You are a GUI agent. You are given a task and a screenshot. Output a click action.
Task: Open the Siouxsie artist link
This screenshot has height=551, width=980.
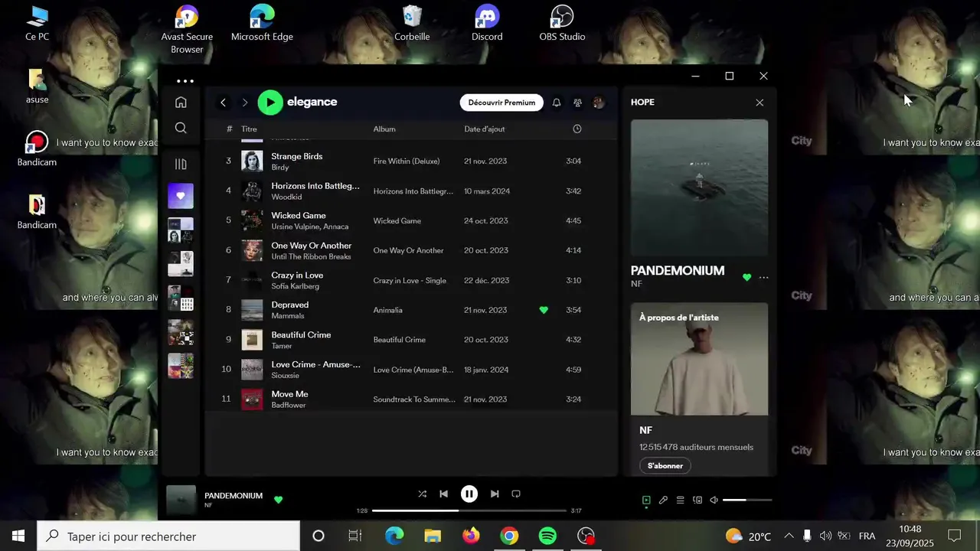coord(286,376)
